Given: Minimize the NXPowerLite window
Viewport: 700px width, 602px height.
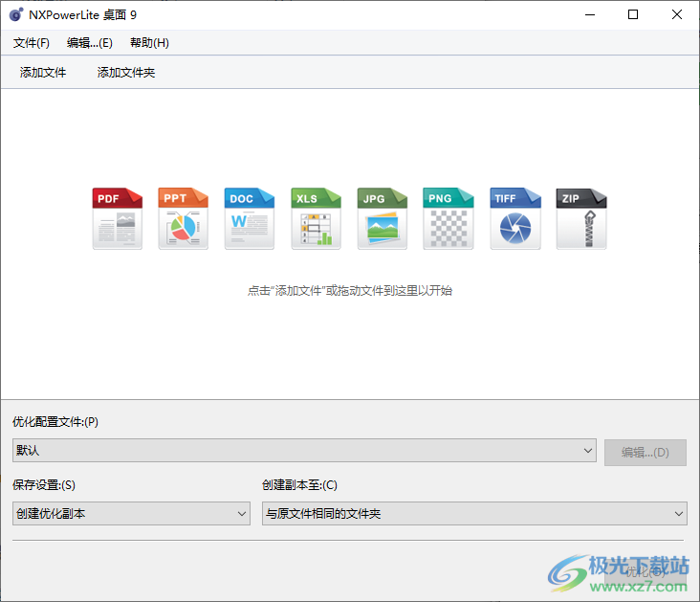Looking at the screenshot, I should [590, 14].
